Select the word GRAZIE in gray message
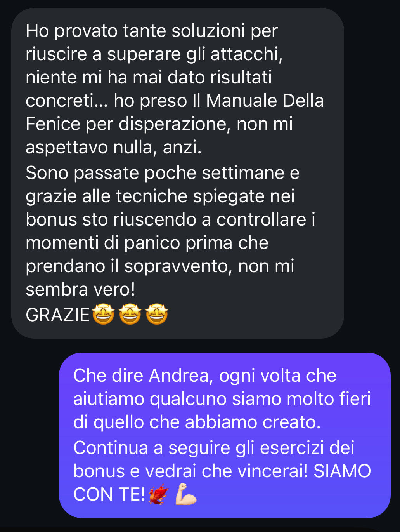The image size is (400, 532). pos(58,315)
